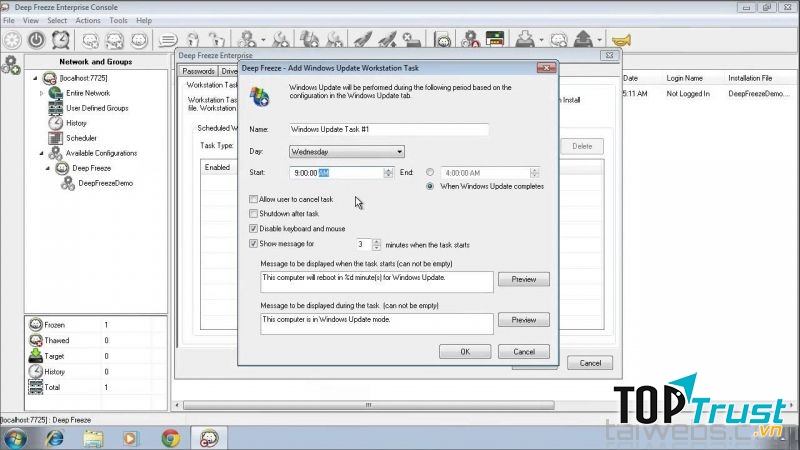Click the reboot message text box
Screen dimensions: 800x450
[x=377, y=282]
